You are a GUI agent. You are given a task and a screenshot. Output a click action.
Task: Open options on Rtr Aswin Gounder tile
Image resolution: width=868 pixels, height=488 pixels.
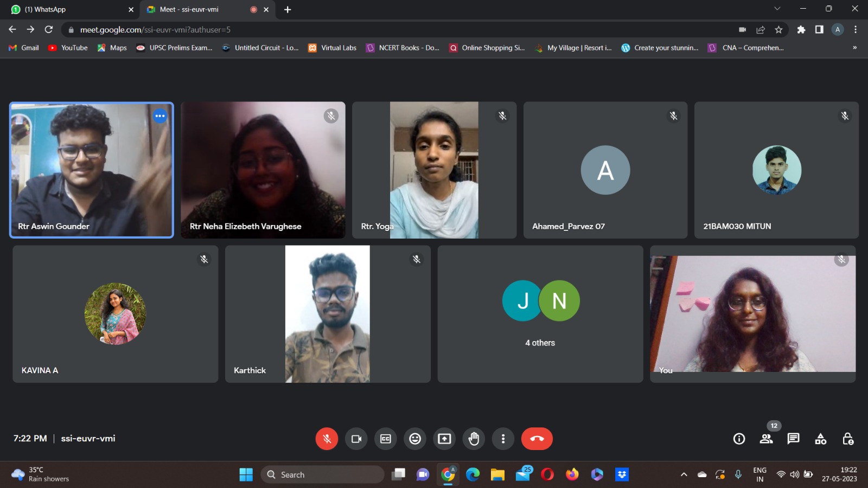coord(160,116)
